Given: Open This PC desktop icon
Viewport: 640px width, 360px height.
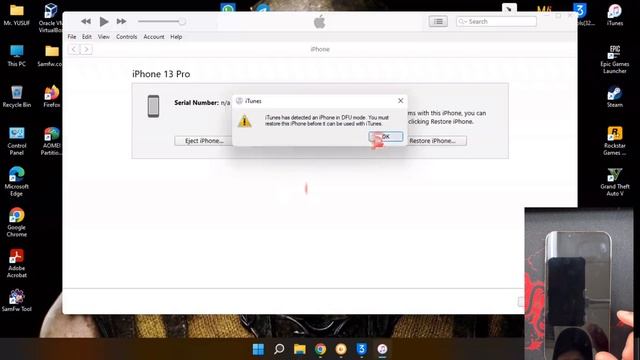Looking at the screenshot, I should [x=17, y=56].
